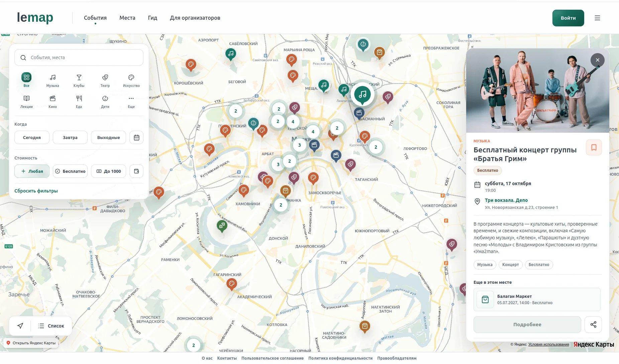Open Яндекс Карты via button
Screen dimensions: 619x364
31,343
